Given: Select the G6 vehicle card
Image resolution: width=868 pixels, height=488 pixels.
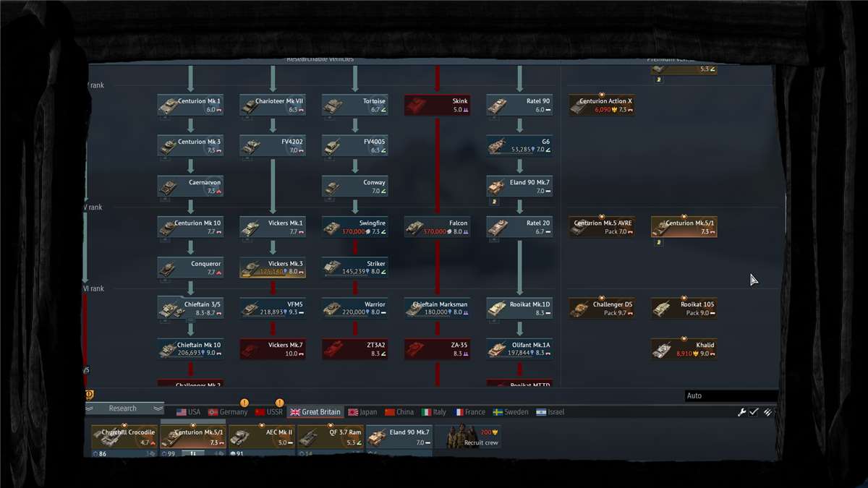Looking at the screenshot, I should click(x=520, y=146).
